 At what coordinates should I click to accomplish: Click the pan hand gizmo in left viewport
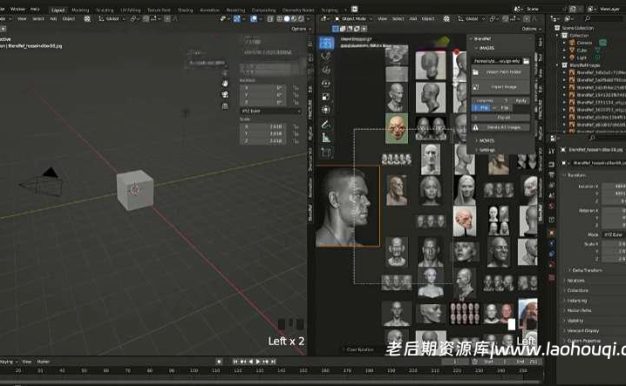[225, 84]
